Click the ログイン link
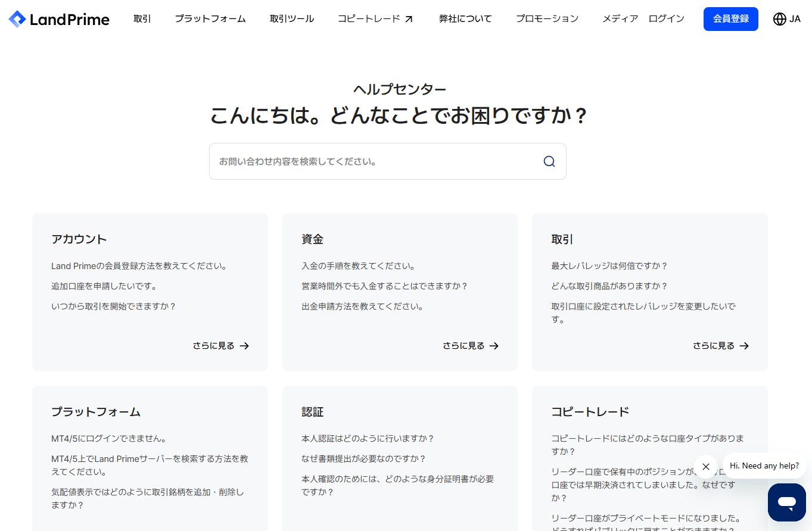 (667, 19)
